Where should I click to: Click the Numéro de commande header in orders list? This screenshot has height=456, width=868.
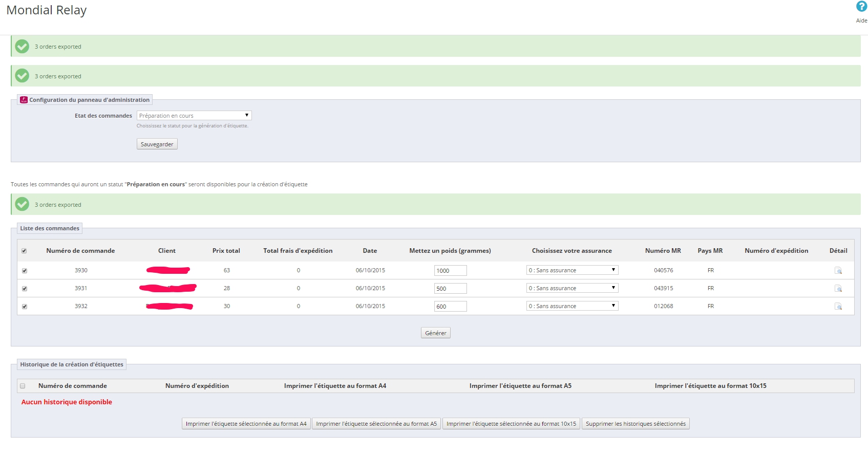point(80,251)
